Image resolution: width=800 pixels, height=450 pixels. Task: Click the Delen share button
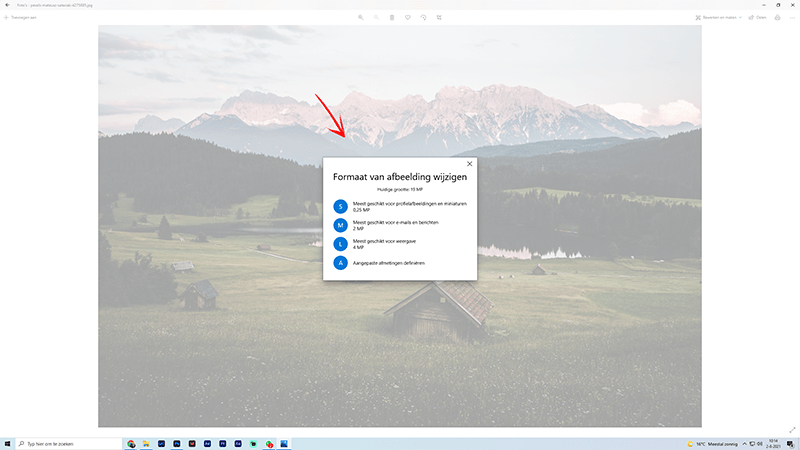pyautogui.click(x=758, y=17)
